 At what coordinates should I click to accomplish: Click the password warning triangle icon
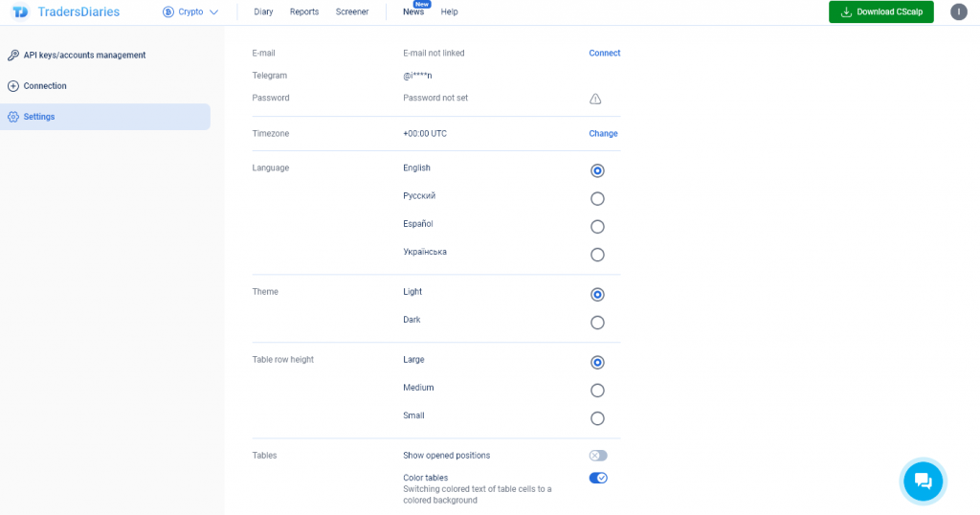(x=595, y=99)
